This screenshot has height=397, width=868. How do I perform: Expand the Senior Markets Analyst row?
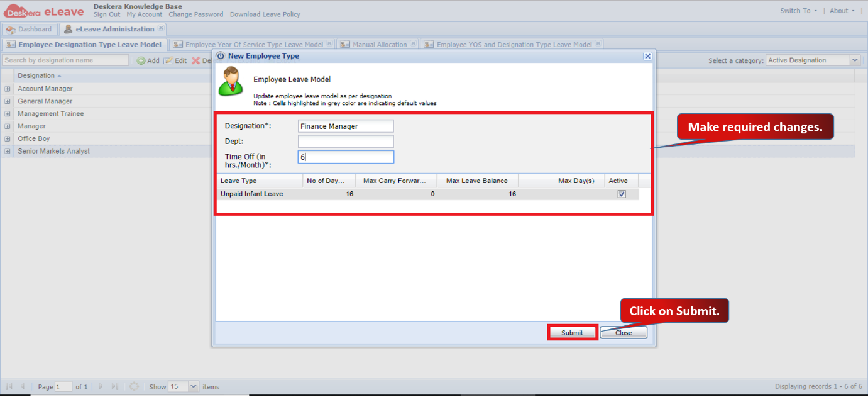pos(8,152)
